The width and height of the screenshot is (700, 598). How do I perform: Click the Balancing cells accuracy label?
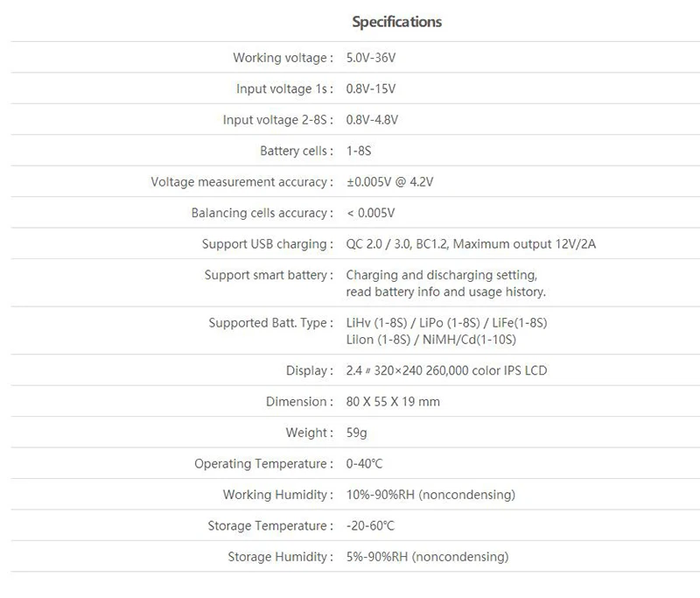click(x=262, y=213)
